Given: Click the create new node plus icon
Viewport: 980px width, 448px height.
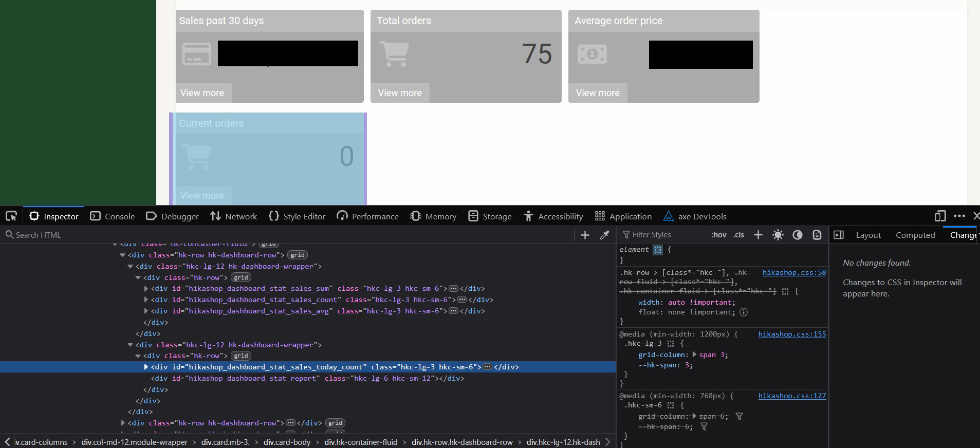Looking at the screenshot, I should tap(585, 235).
